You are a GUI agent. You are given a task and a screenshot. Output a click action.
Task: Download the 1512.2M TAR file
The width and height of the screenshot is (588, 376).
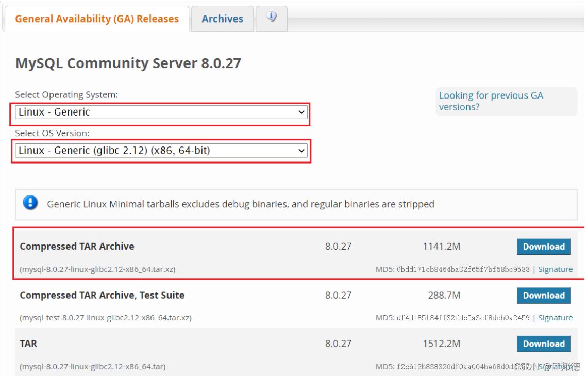point(544,344)
